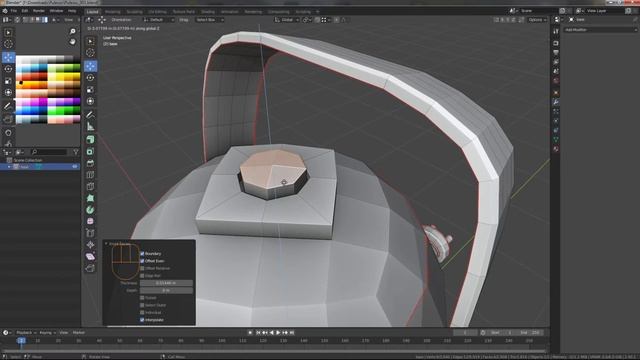
Task: Toggle the Interpolate checkbox
Action: point(142,320)
